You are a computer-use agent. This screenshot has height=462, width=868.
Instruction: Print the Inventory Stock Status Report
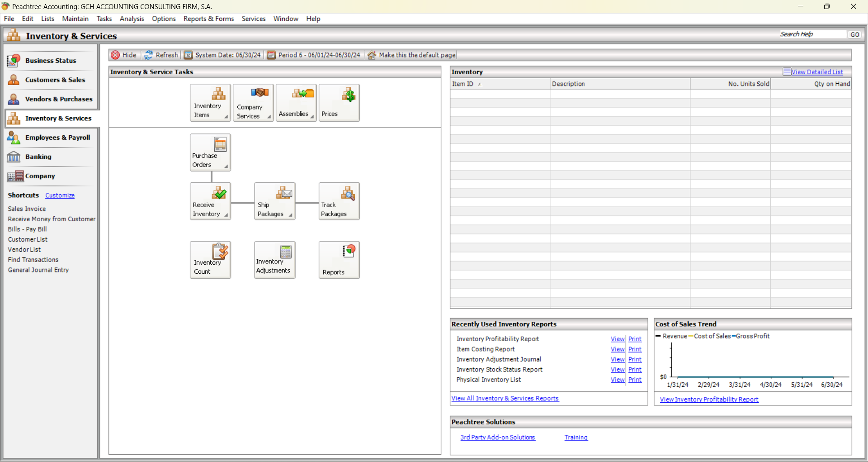click(x=635, y=370)
